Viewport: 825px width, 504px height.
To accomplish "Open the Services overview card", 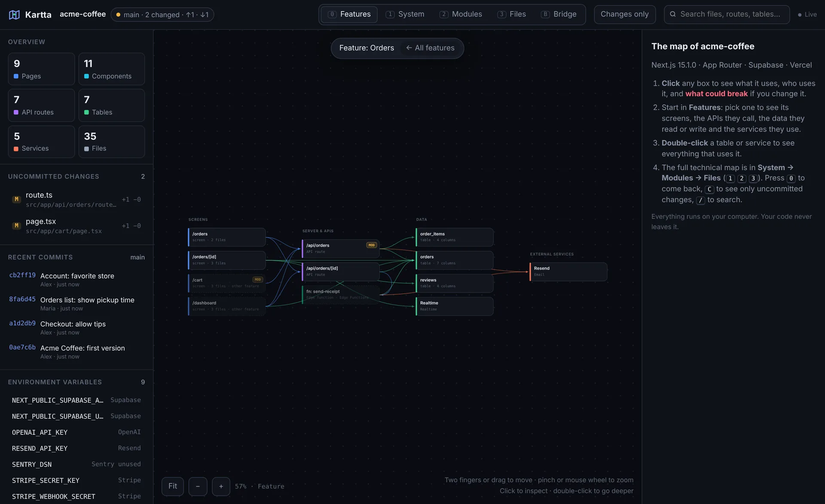I will click(x=41, y=142).
